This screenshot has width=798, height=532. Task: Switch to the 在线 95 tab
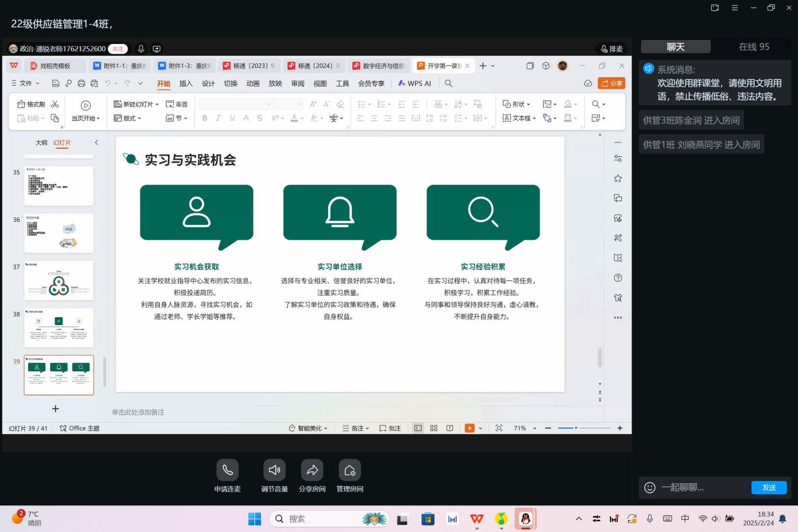(754, 47)
